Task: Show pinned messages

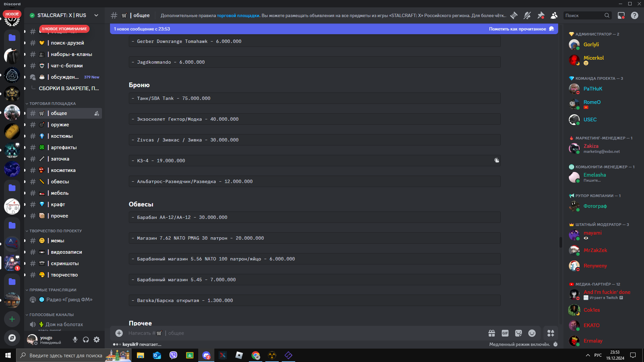Action: click(x=541, y=15)
